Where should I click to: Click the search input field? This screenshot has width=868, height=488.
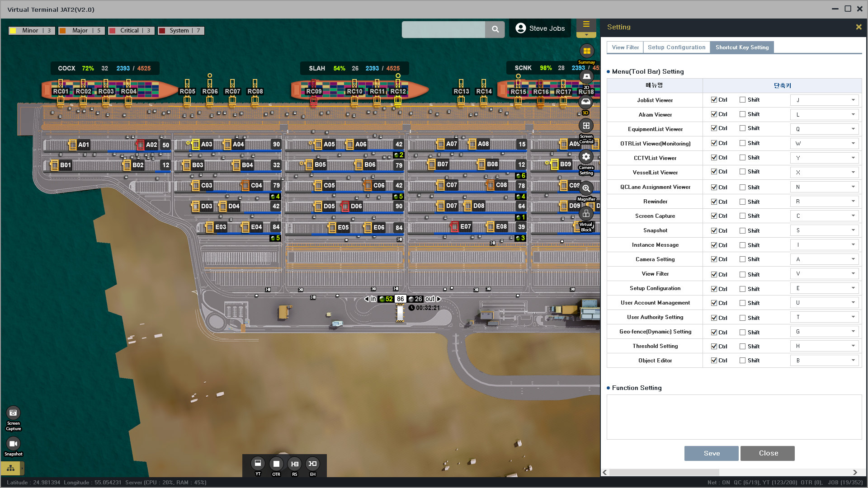click(443, 29)
